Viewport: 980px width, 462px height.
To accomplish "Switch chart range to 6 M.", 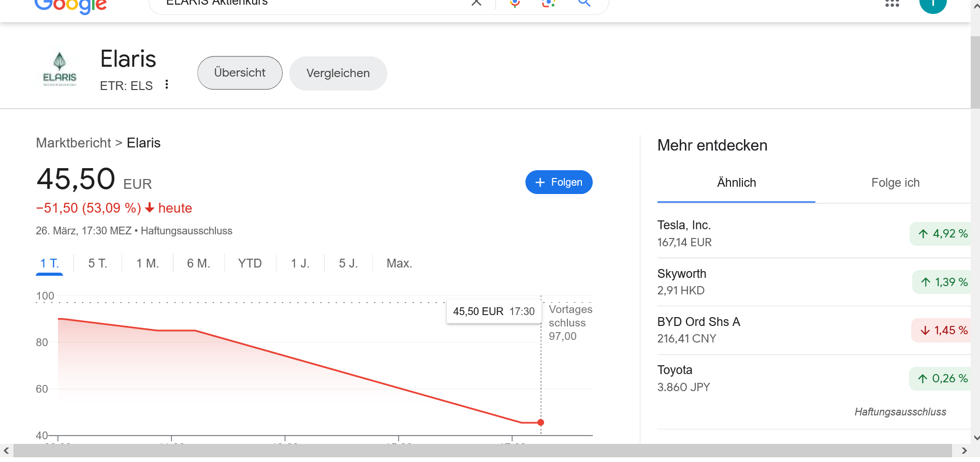I will [x=198, y=263].
